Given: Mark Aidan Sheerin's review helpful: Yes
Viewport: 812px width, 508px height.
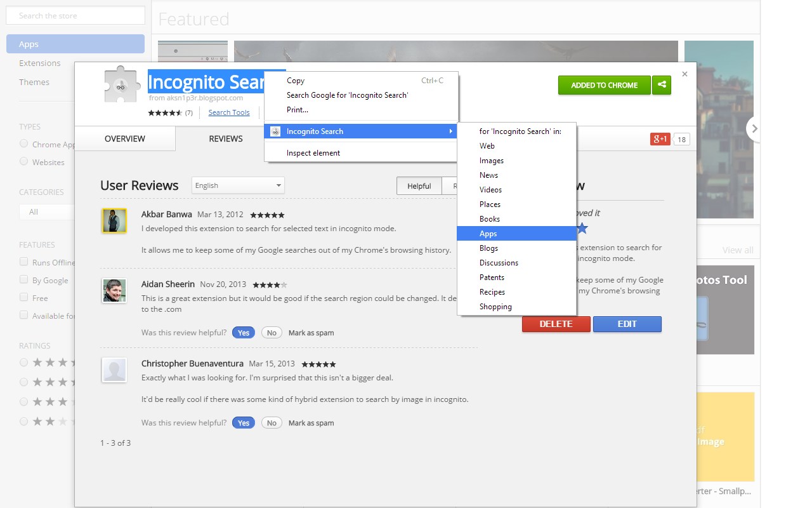Looking at the screenshot, I should click(x=244, y=333).
